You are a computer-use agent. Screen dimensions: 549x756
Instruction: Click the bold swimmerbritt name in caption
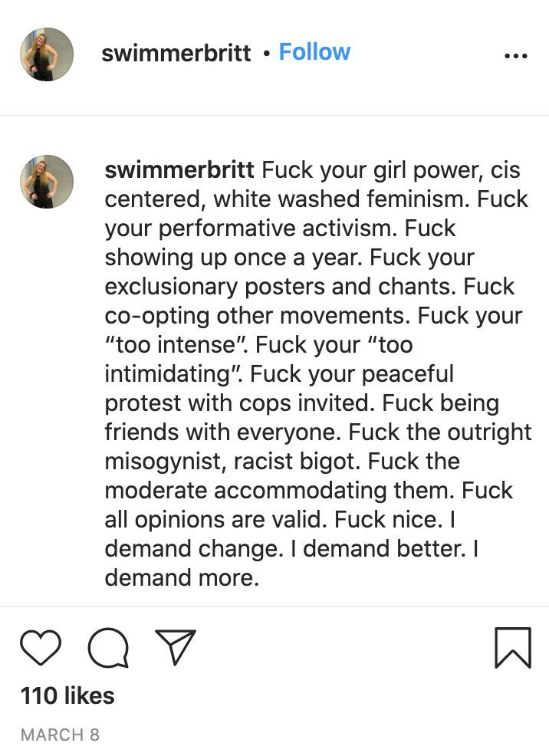pos(180,169)
